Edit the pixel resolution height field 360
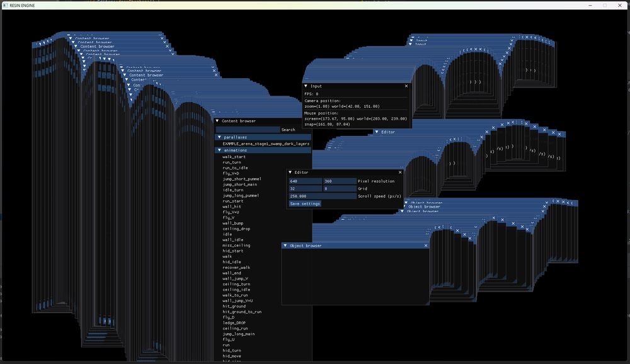630x364 pixels. coord(340,181)
